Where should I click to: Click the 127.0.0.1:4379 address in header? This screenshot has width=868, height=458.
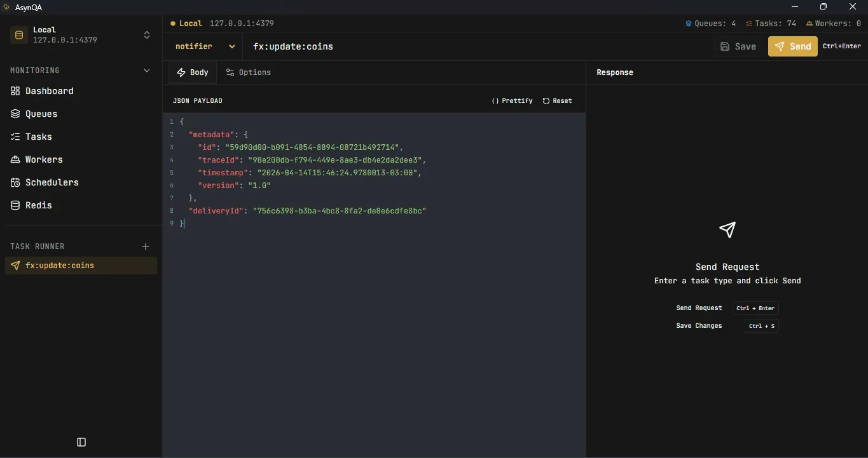[x=242, y=24]
